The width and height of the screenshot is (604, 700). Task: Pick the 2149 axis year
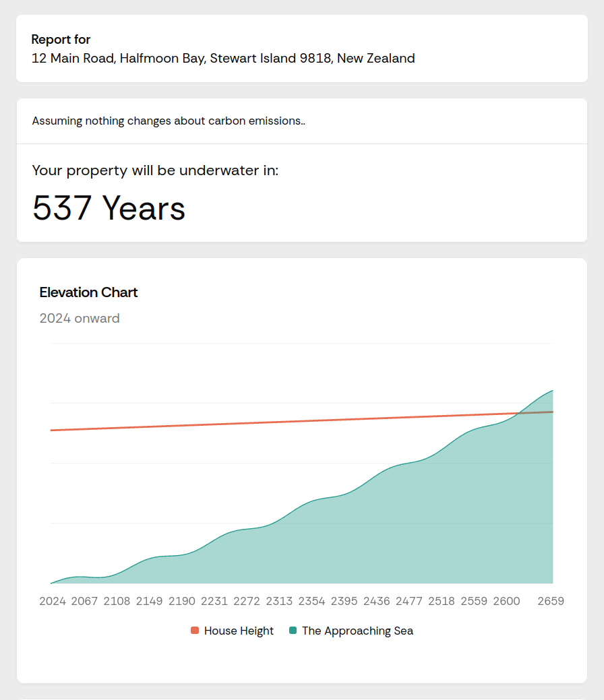[150, 601]
